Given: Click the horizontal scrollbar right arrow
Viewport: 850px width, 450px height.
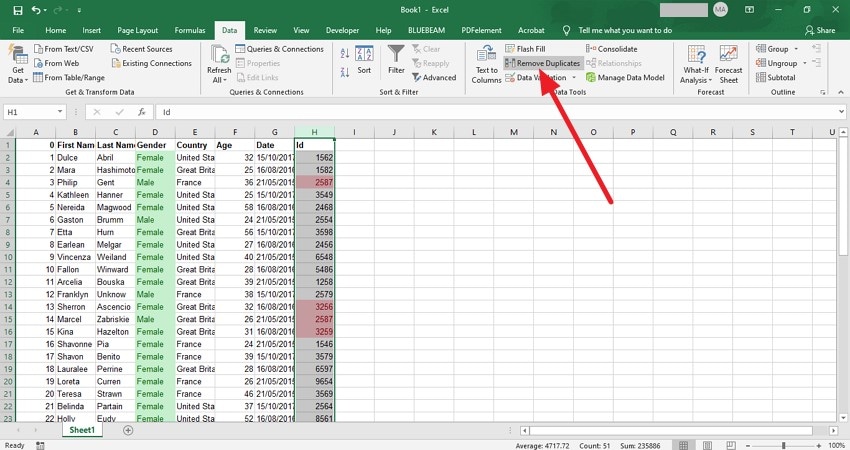Looking at the screenshot, I should click(x=833, y=430).
